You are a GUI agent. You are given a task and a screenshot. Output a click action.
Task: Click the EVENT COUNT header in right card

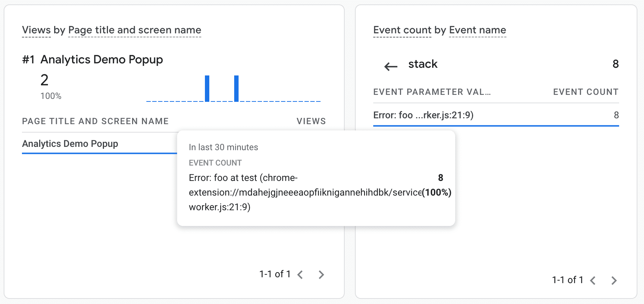pyautogui.click(x=585, y=92)
